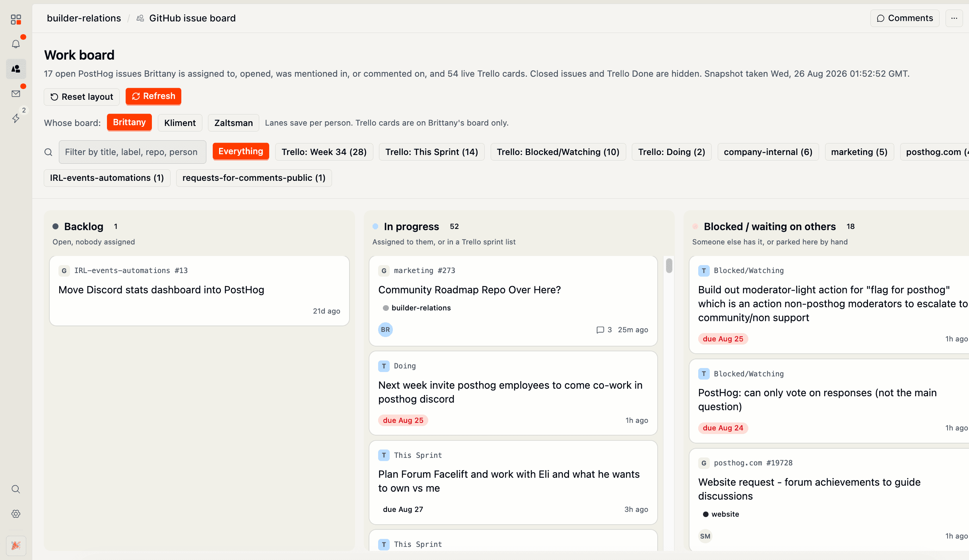Viewport: 969px width, 560px height.
Task: Open the mail inbox icon
Action: click(16, 93)
